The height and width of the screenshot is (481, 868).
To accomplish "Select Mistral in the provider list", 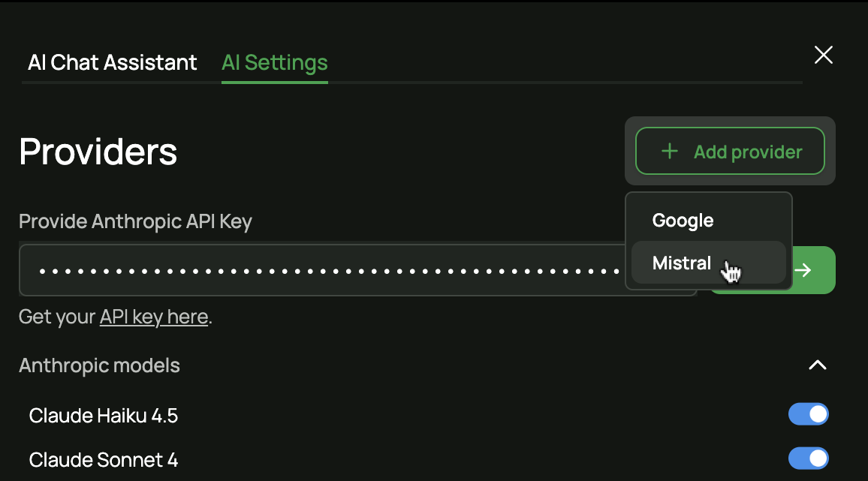I will [x=682, y=263].
